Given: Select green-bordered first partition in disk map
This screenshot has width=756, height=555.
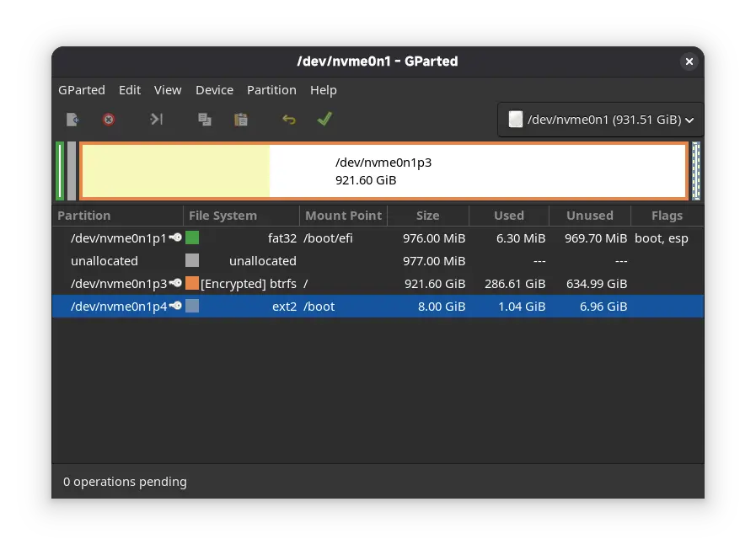Looking at the screenshot, I should coord(60,171).
